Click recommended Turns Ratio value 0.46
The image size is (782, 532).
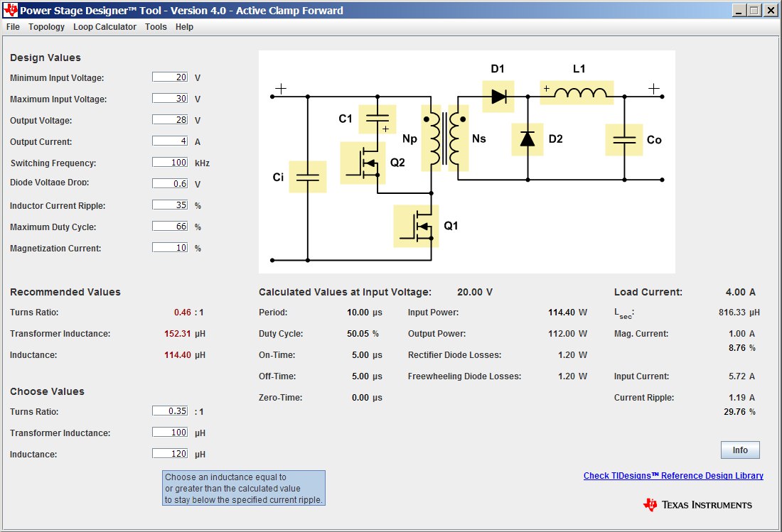183,313
